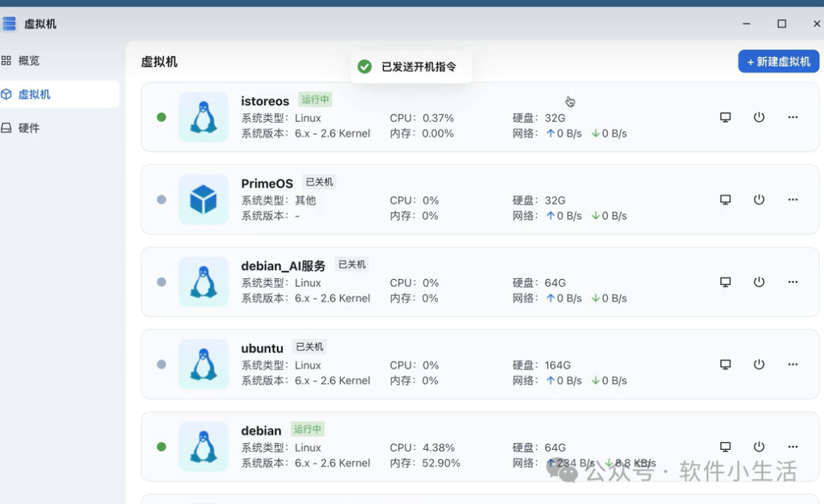Open more options menu for ubuntu
This screenshot has height=504, width=824.
tap(793, 364)
